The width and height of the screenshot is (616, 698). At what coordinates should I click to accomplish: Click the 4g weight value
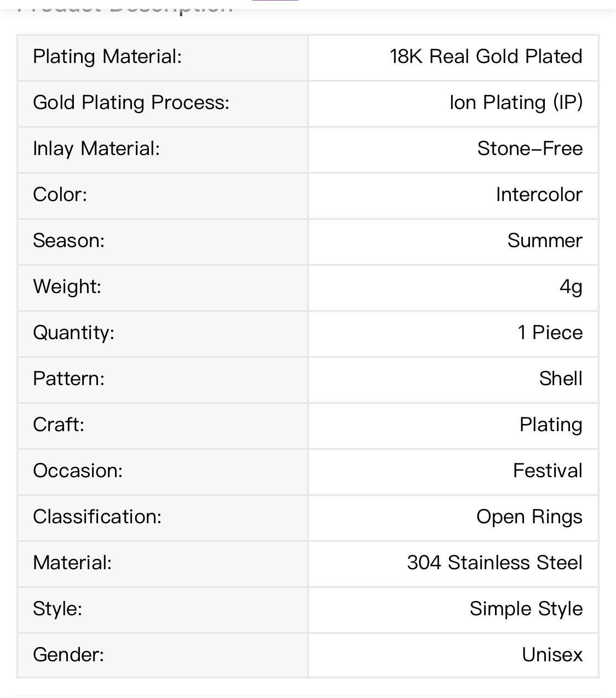(x=571, y=287)
